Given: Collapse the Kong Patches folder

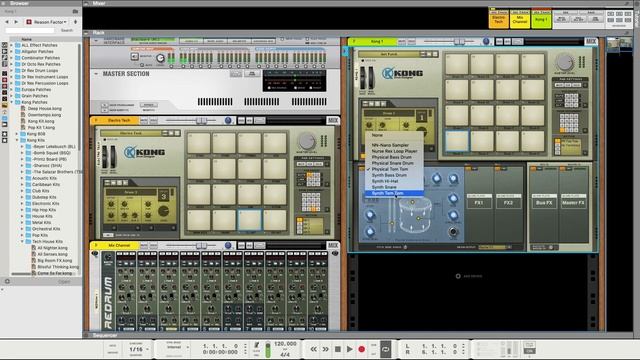Looking at the screenshot, I should (x=11, y=102).
